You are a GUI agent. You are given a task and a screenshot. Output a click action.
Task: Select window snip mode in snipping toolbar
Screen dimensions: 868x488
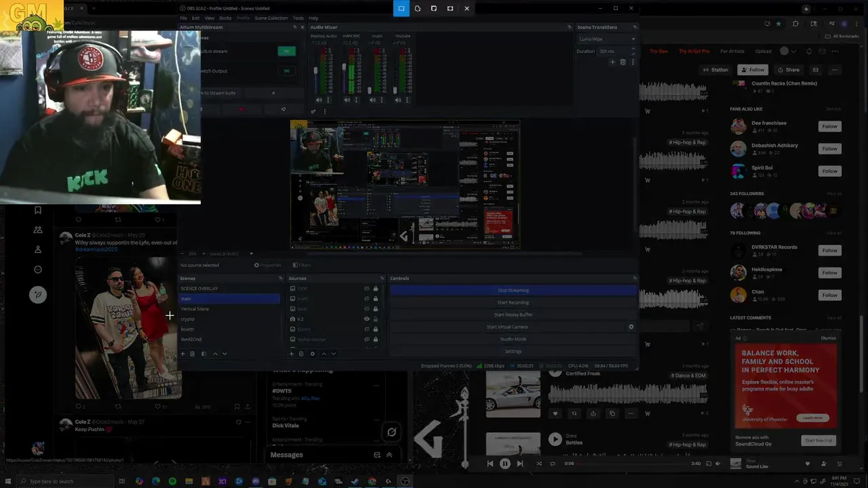tap(434, 8)
